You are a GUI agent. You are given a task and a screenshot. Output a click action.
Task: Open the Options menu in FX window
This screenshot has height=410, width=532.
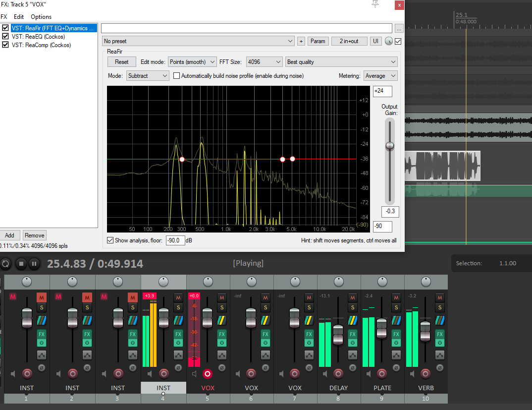[x=41, y=17]
